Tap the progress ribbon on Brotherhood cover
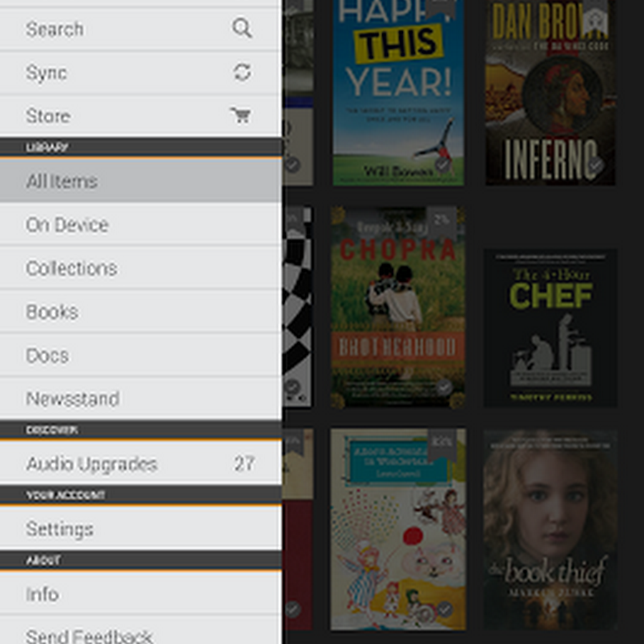644x644 pixels. click(x=441, y=221)
